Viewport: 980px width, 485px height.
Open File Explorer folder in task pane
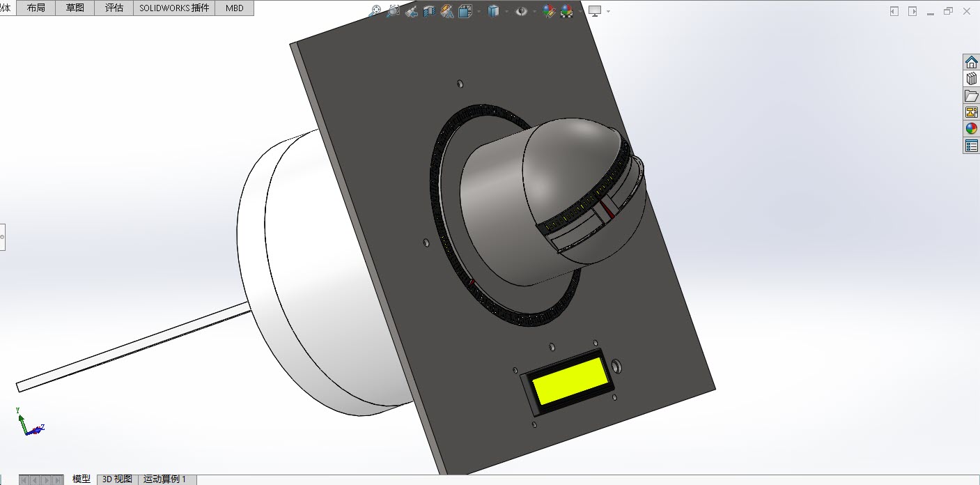[x=971, y=95]
